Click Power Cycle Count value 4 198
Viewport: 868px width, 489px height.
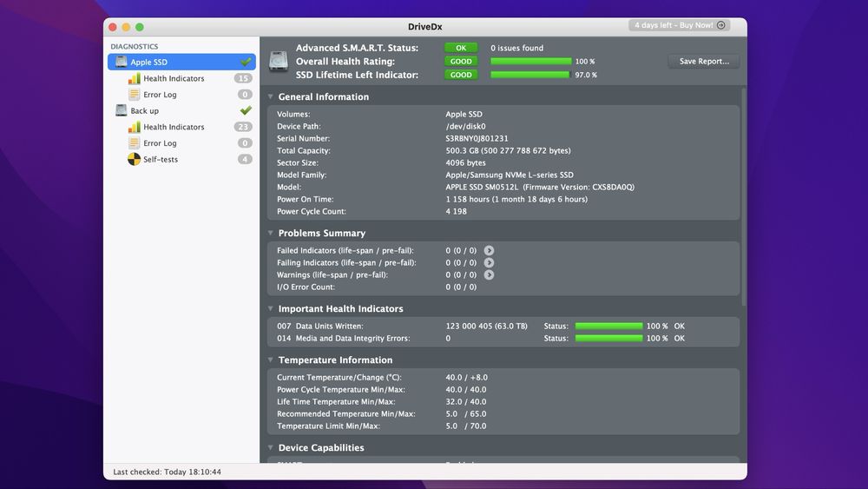click(457, 212)
